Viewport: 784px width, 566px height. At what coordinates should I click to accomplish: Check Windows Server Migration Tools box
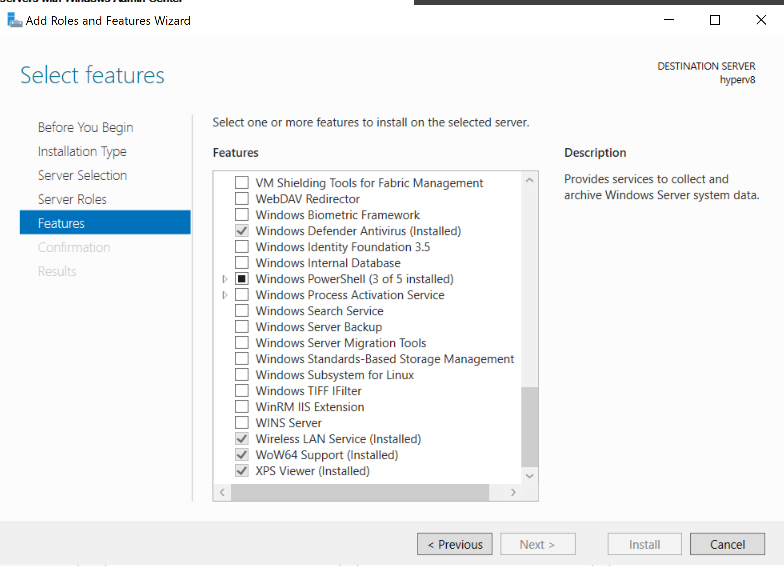click(x=242, y=342)
